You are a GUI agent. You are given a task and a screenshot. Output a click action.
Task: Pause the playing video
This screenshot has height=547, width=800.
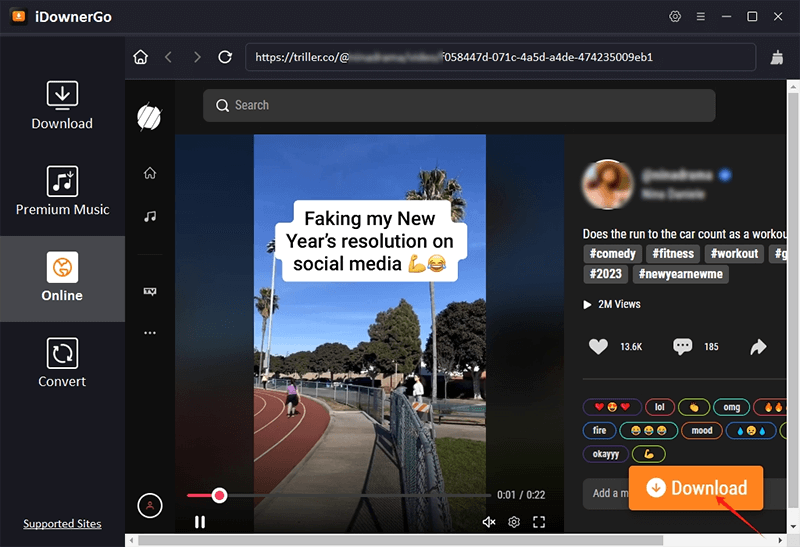[x=200, y=522]
